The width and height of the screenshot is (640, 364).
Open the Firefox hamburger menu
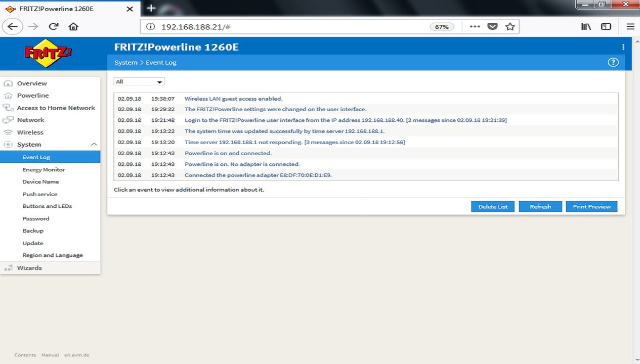click(630, 27)
